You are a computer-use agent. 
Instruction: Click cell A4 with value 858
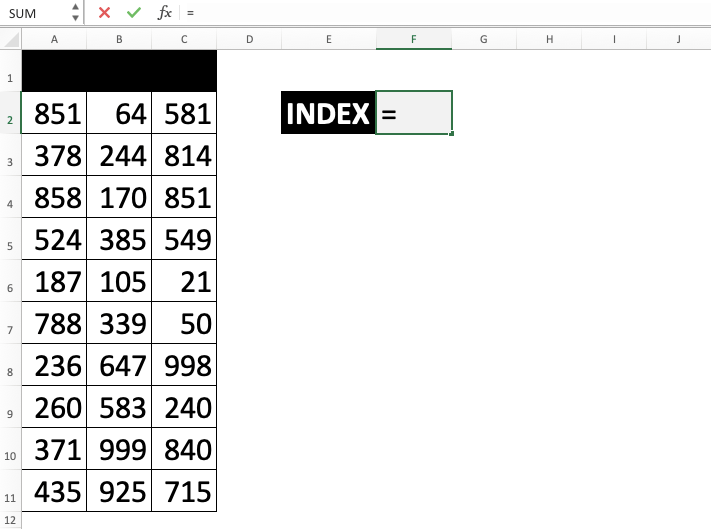pyautogui.click(x=54, y=197)
